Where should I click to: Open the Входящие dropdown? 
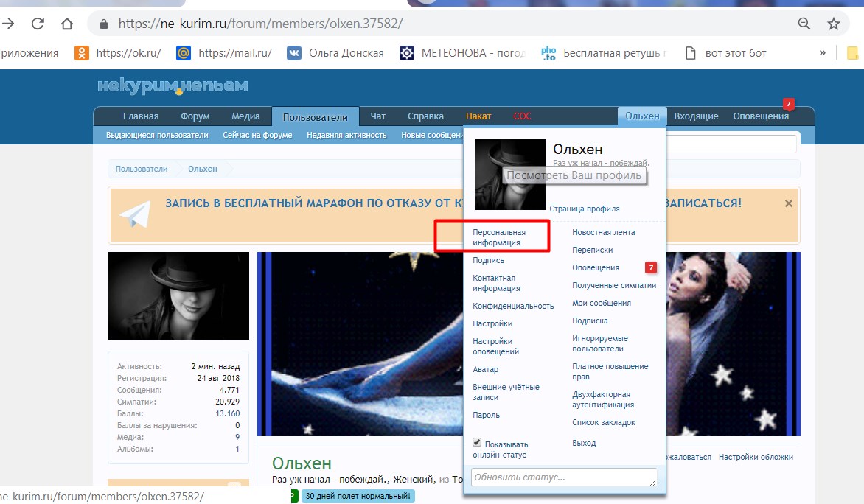point(696,116)
